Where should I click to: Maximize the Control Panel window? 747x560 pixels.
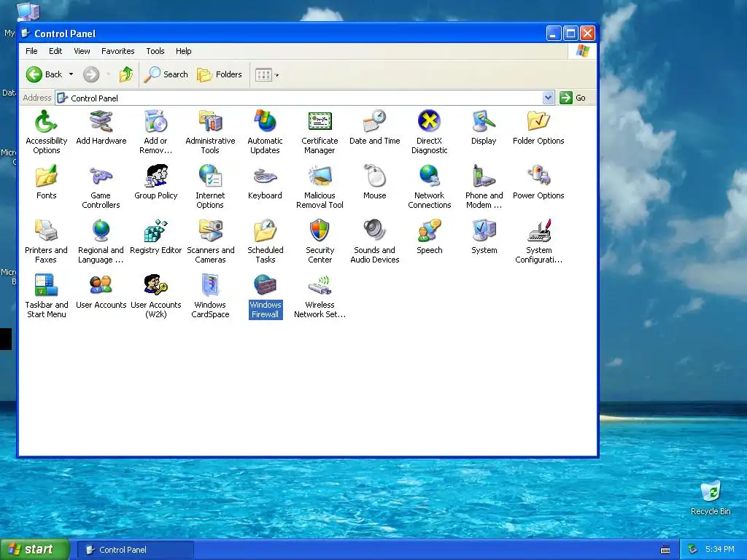tap(570, 34)
